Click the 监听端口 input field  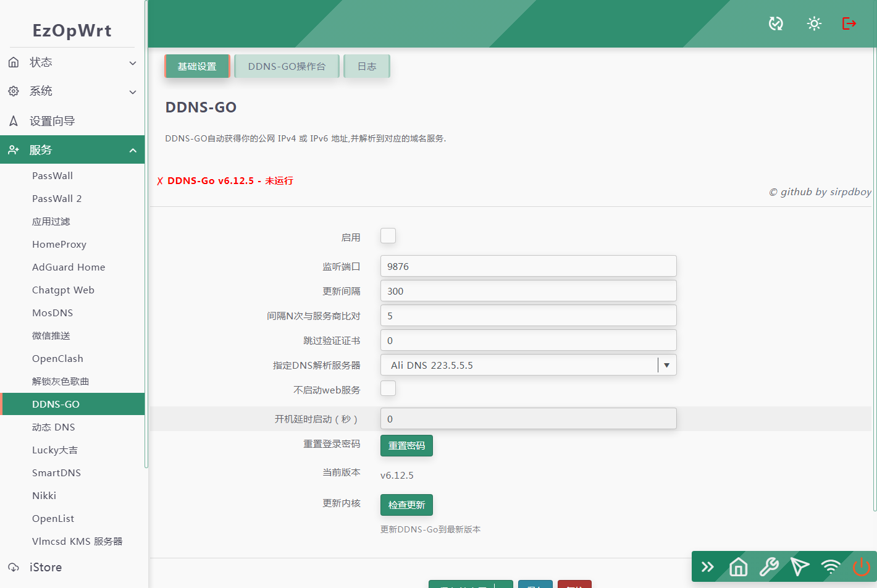529,266
